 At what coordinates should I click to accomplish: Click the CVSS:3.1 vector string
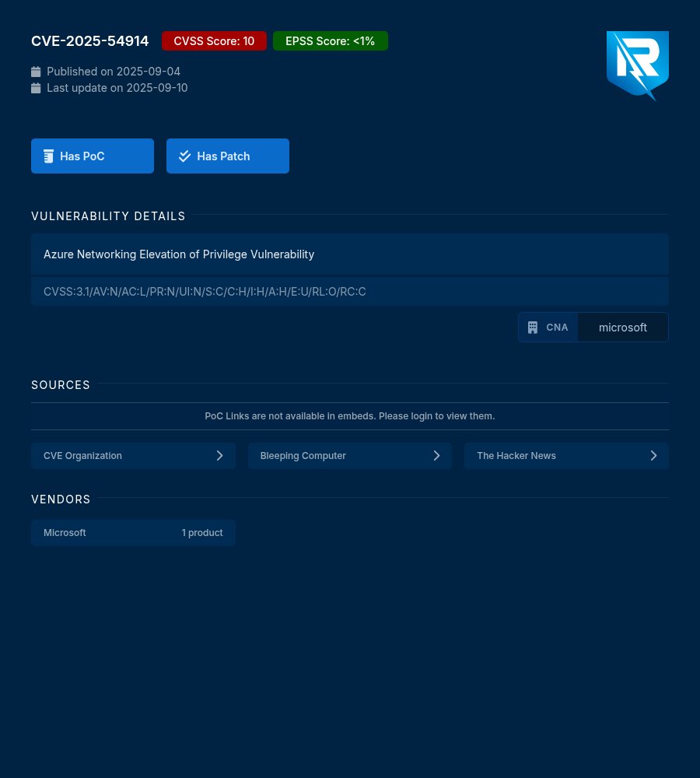pos(205,291)
